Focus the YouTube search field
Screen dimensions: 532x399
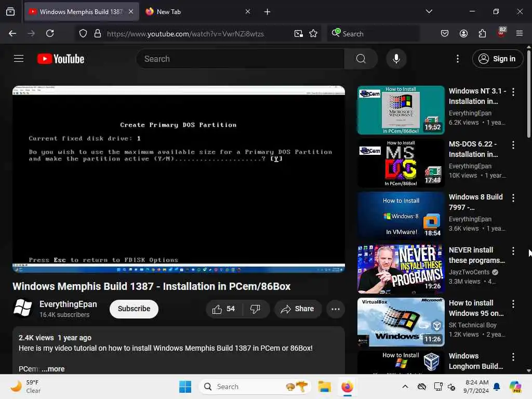[x=241, y=59]
